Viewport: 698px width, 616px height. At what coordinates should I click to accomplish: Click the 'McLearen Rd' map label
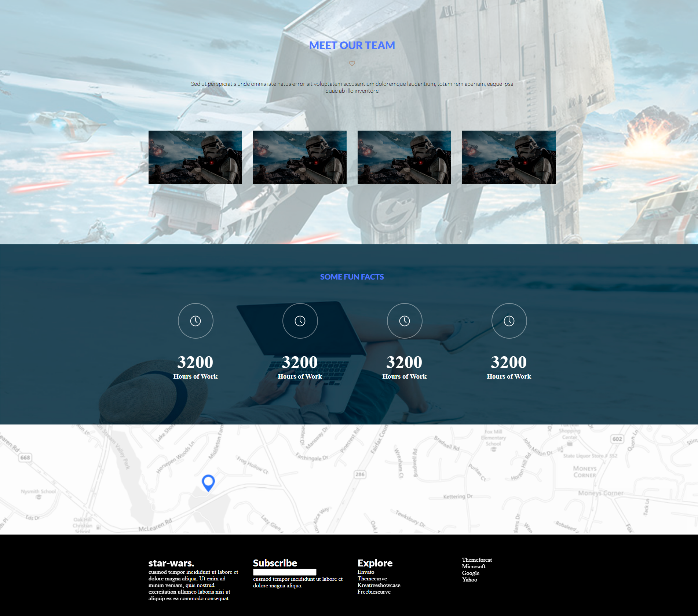[155, 525]
